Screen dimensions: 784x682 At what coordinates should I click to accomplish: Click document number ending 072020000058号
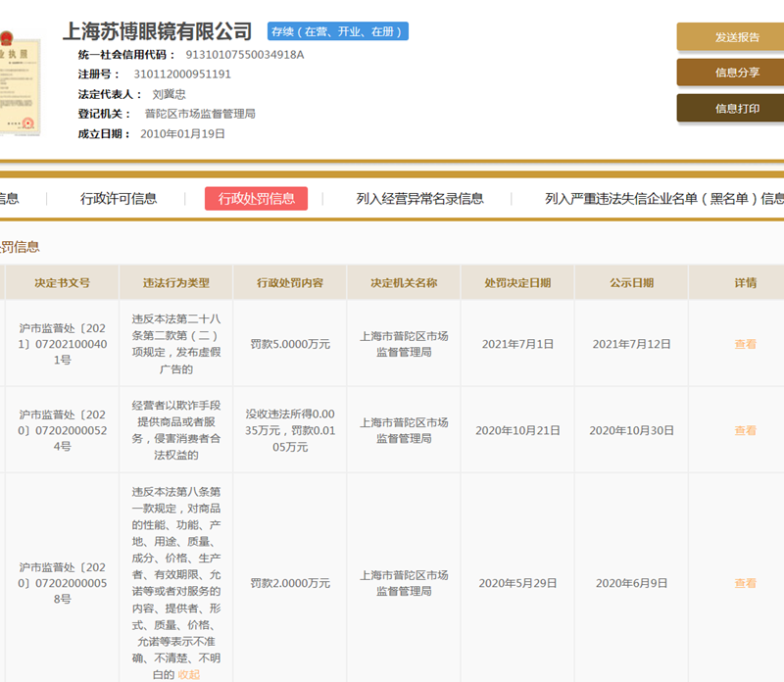point(62,583)
